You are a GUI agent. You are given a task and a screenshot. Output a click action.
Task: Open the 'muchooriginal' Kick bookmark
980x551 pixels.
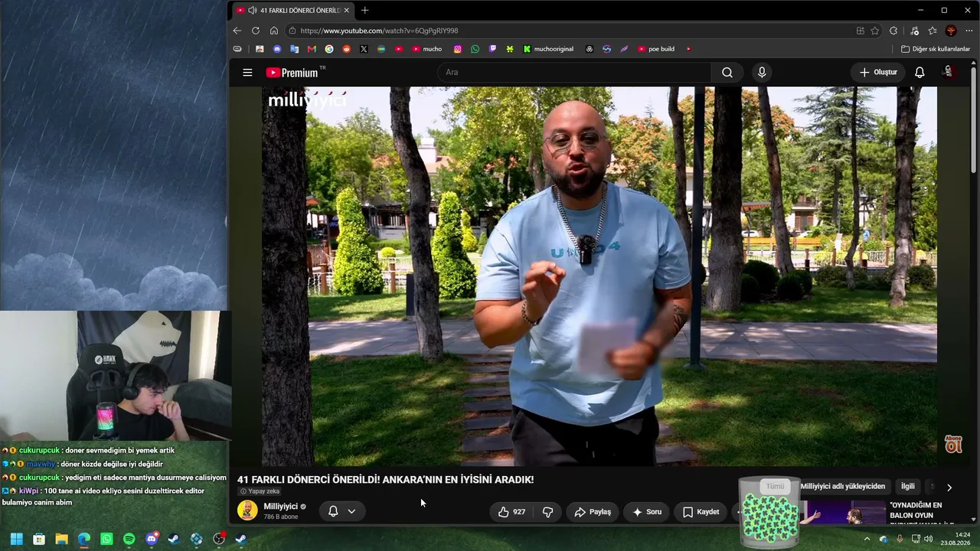coord(548,49)
